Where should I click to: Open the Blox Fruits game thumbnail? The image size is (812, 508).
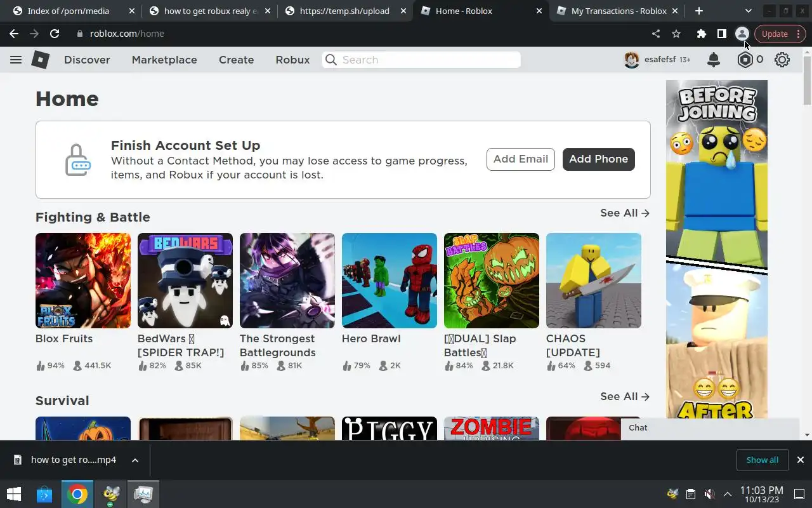pyautogui.click(x=83, y=281)
